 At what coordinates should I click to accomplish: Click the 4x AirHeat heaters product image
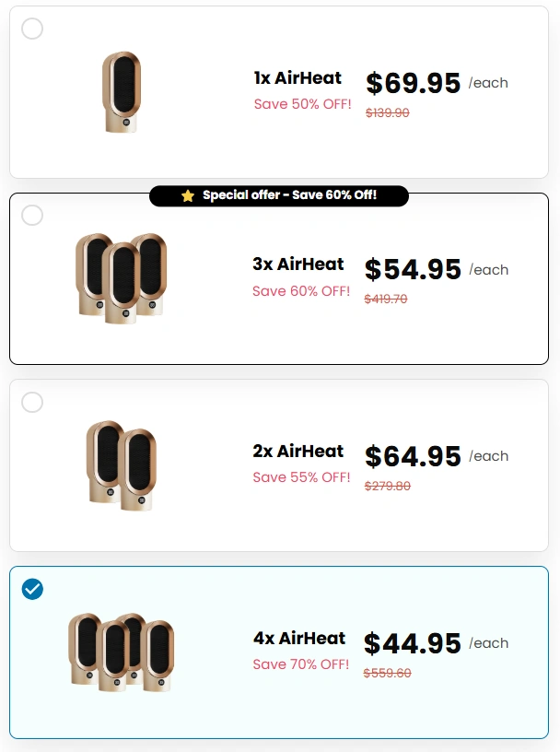[x=121, y=652]
